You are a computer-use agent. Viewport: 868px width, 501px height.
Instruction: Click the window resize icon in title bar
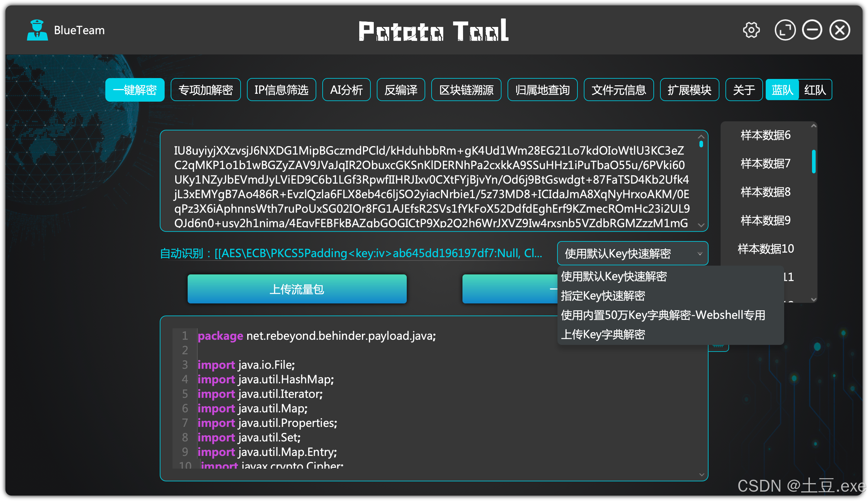point(785,30)
